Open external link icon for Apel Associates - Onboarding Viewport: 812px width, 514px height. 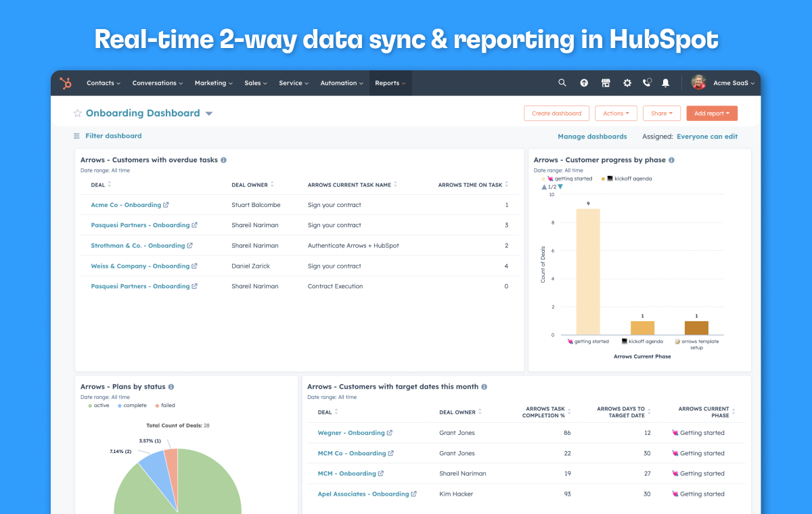(x=413, y=494)
